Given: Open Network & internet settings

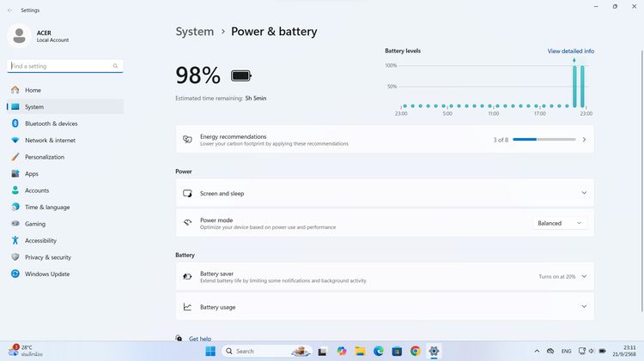Looking at the screenshot, I should (x=65, y=141).
